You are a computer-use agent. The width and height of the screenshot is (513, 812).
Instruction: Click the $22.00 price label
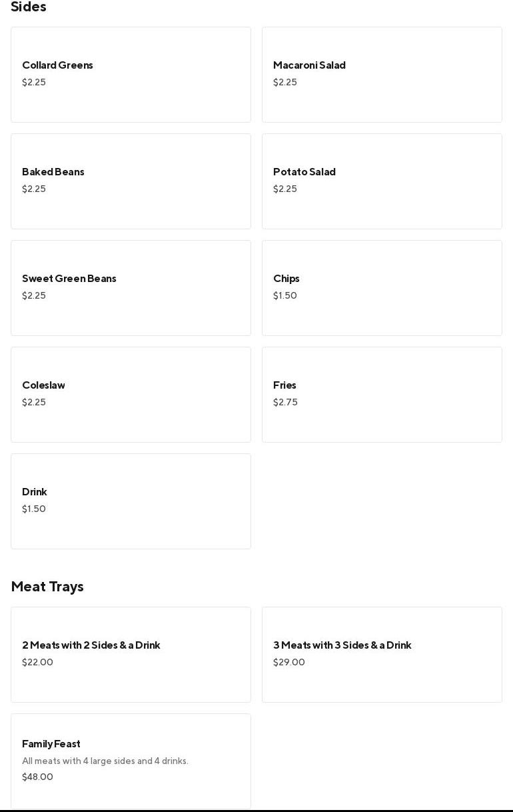click(37, 662)
